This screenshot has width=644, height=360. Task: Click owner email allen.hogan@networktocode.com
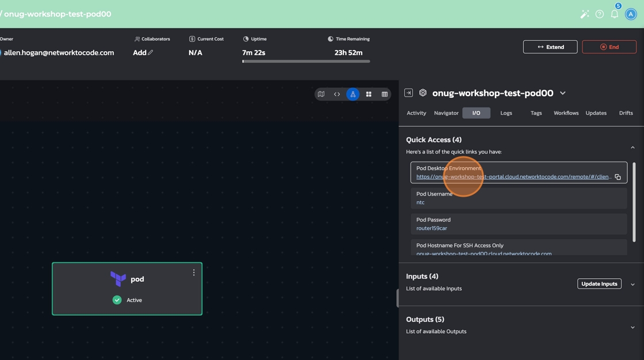[59, 52]
